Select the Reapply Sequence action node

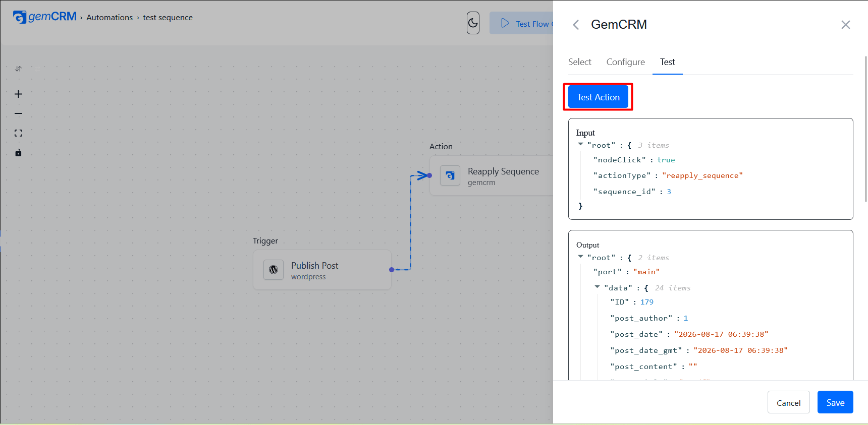(x=492, y=176)
